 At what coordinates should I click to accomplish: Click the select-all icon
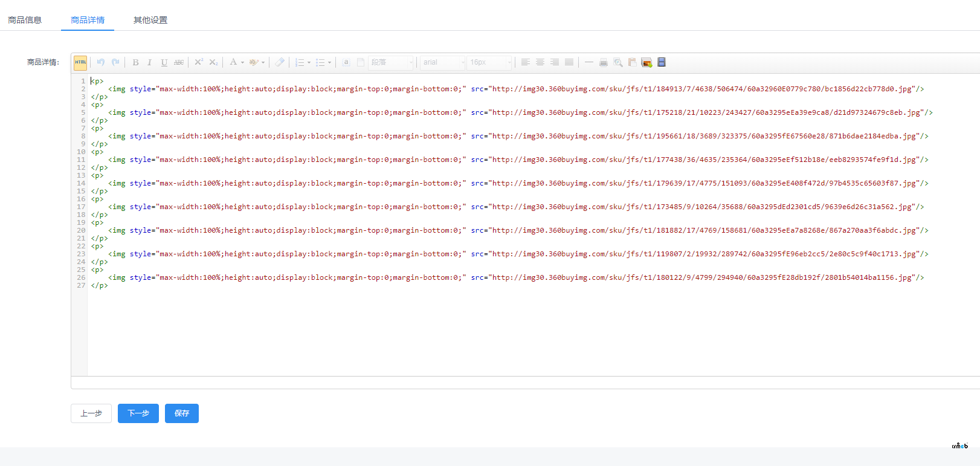pyautogui.click(x=346, y=62)
